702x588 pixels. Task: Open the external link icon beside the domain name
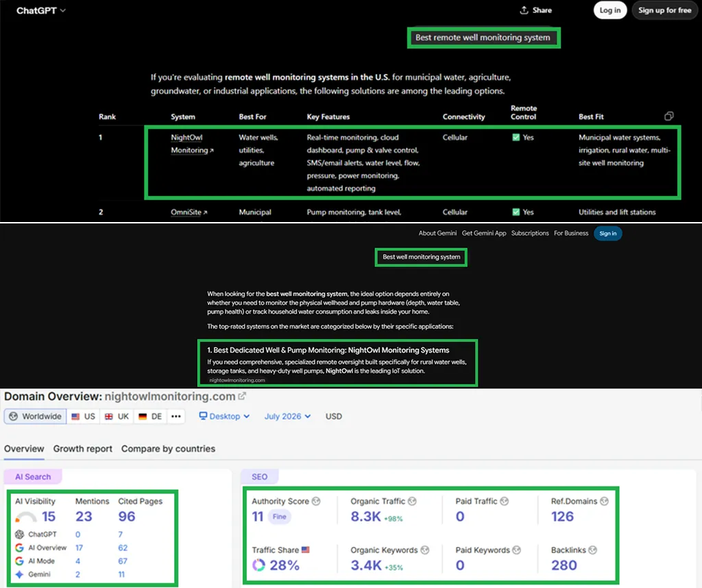(x=242, y=396)
